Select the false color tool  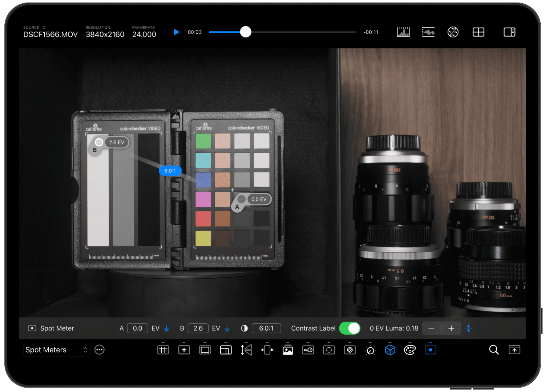point(350,350)
